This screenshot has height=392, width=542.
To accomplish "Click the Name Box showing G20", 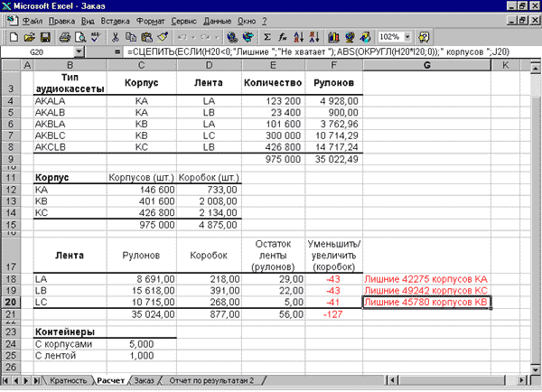I will click(x=37, y=52).
